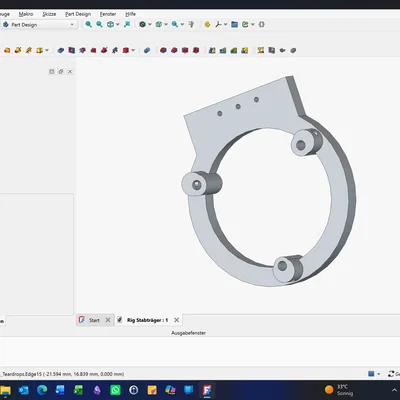400x400 pixels.
Task: Click the grey square icon before the dark shape
Action: (272, 50)
